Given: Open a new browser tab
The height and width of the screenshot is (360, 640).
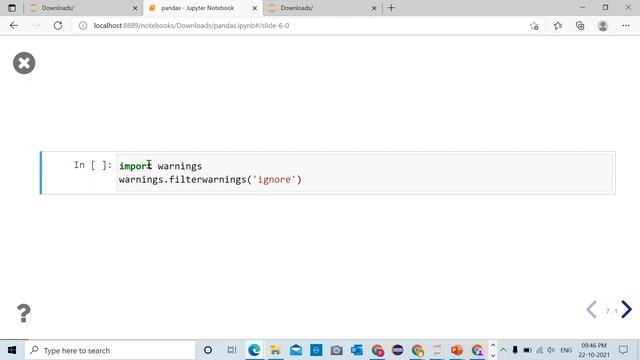Looking at the screenshot, I should pos(391,8).
